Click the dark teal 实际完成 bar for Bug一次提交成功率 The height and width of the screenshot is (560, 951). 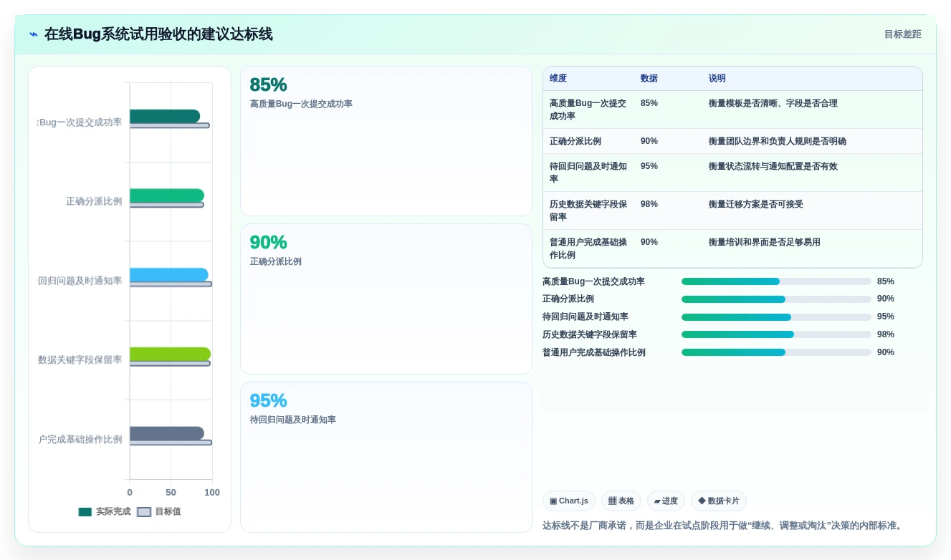point(165,116)
